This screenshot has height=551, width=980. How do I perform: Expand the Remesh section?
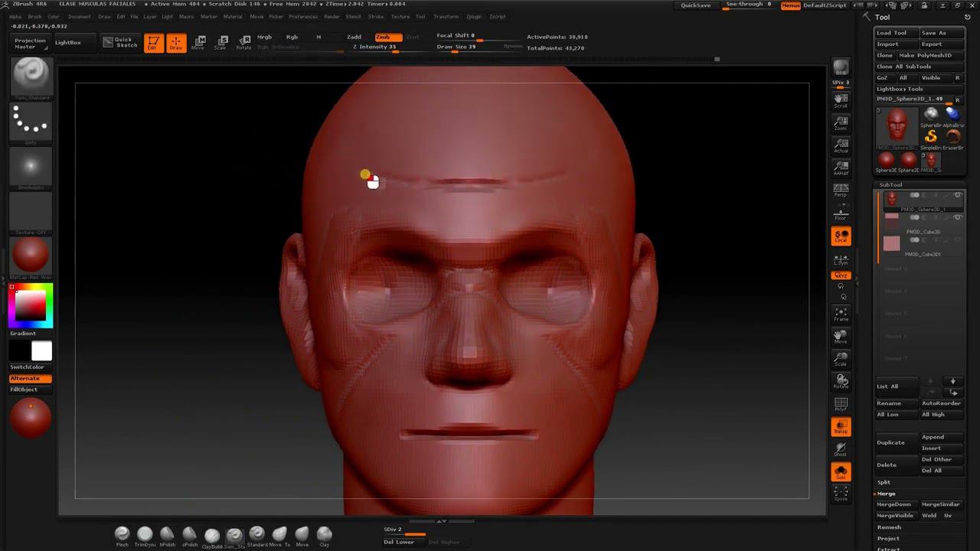click(889, 527)
